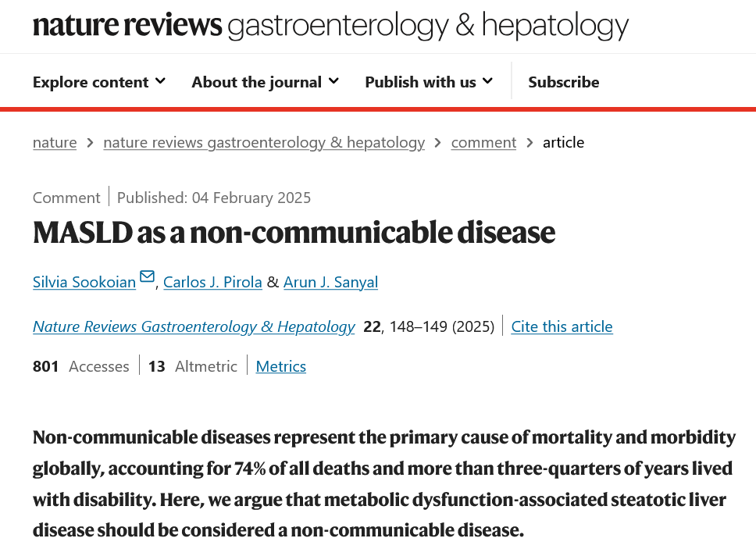This screenshot has width=756, height=556.
Task: View the article Metrics link
Action: 280,366
